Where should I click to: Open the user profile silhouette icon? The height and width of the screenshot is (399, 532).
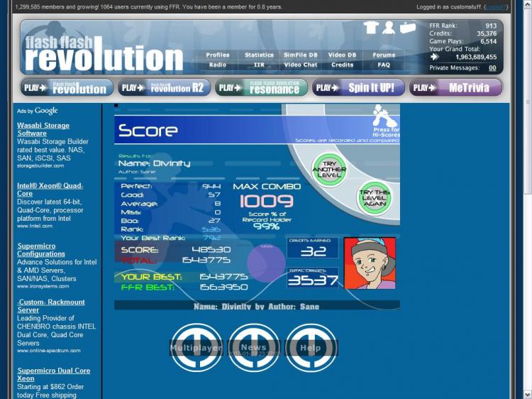tap(389, 28)
